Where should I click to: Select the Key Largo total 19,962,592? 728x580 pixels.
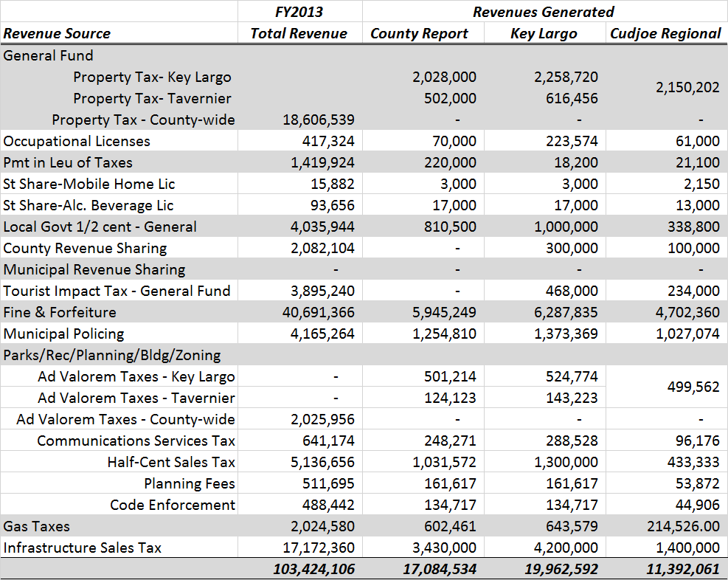pos(550,569)
